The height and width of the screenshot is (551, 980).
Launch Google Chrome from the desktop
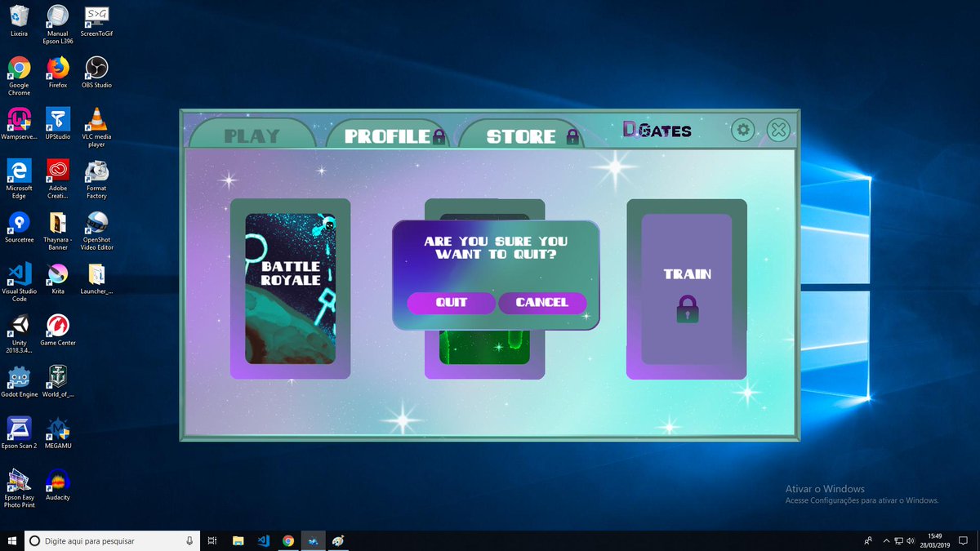pyautogui.click(x=19, y=77)
